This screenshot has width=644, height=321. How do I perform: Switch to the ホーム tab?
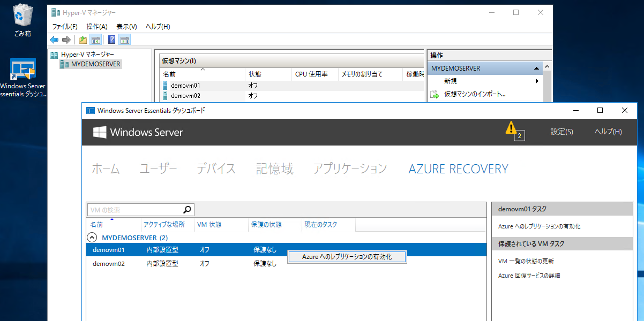click(x=106, y=169)
